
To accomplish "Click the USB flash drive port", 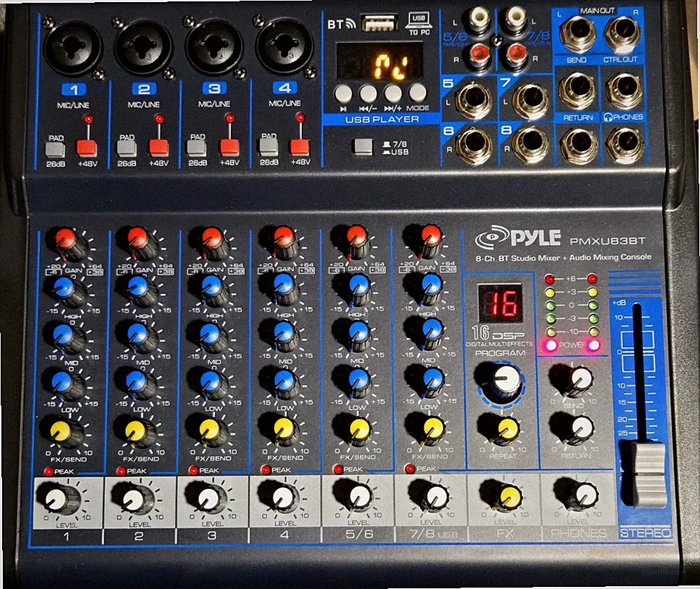I will pos(379,23).
